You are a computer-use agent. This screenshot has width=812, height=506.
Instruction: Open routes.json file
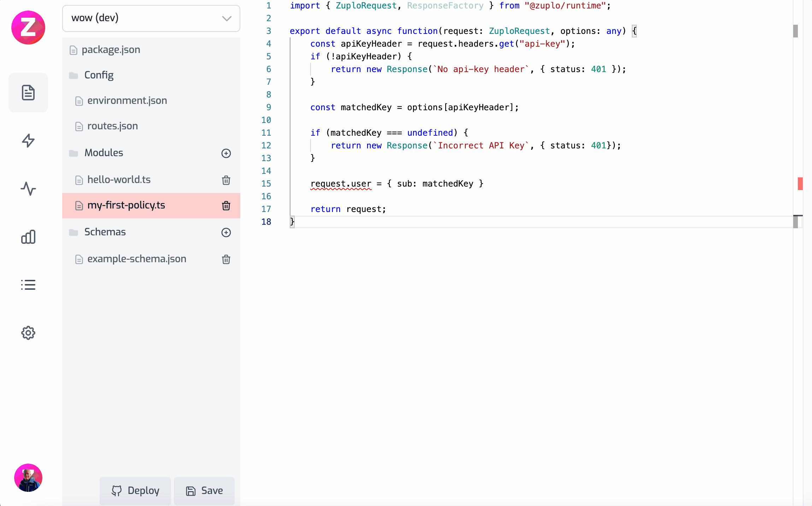pyautogui.click(x=112, y=126)
